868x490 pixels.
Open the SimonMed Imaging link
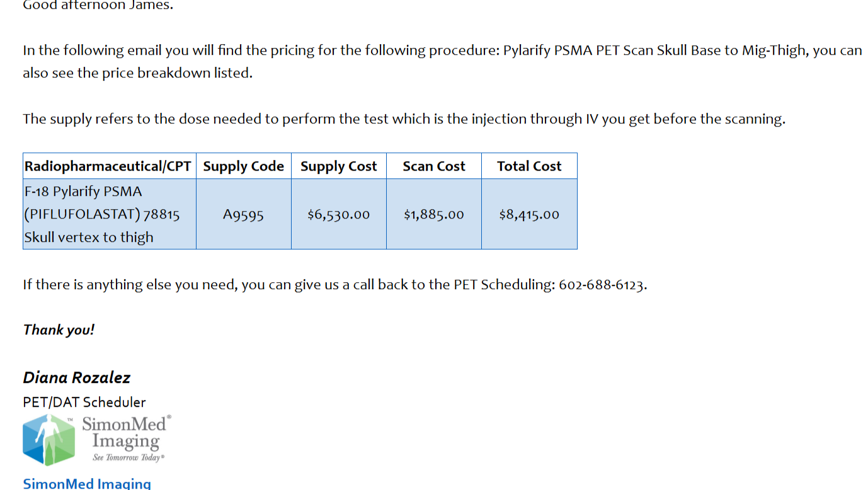87,484
